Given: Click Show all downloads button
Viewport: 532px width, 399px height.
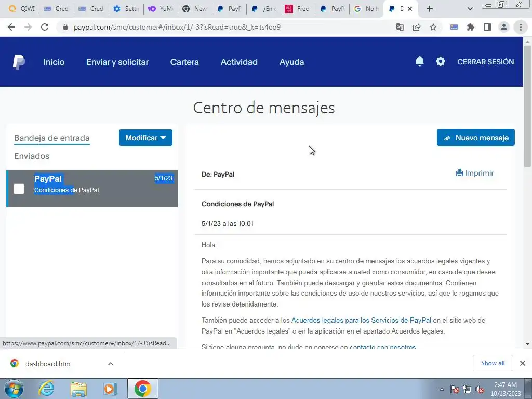Looking at the screenshot, I should [x=493, y=363].
